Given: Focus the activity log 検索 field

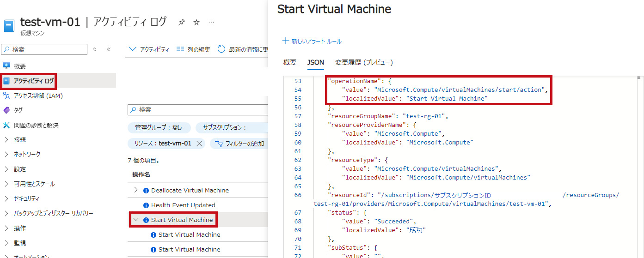Looking at the screenshot, I should point(198,109).
